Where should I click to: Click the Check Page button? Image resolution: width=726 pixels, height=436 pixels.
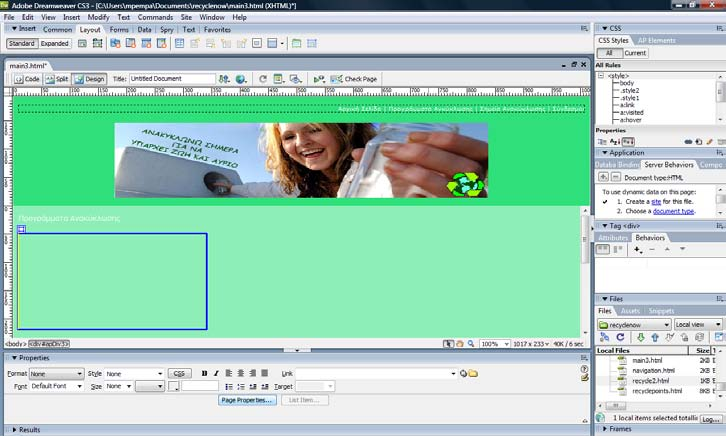tap(354, 79)
